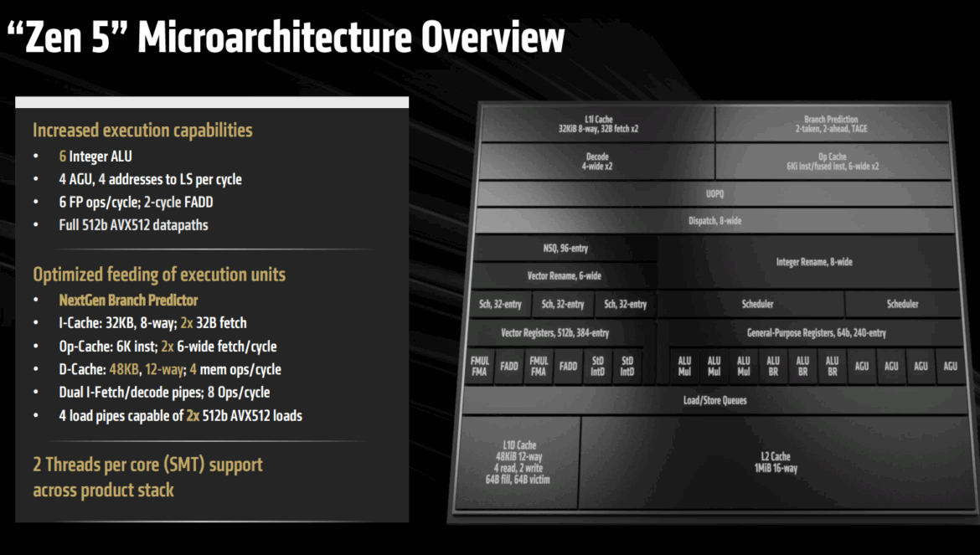
Task: Select the Branch Prediction block
Action: coord(831,125)
